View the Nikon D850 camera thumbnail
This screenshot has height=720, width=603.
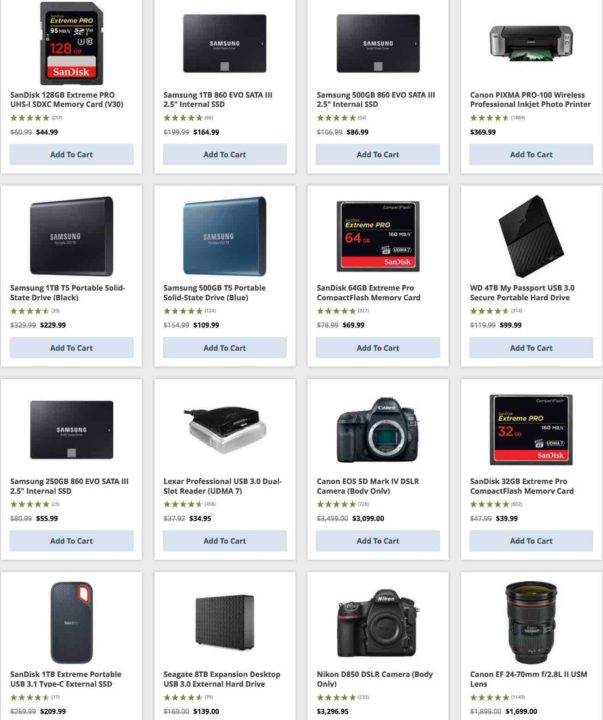pos(378,623)
